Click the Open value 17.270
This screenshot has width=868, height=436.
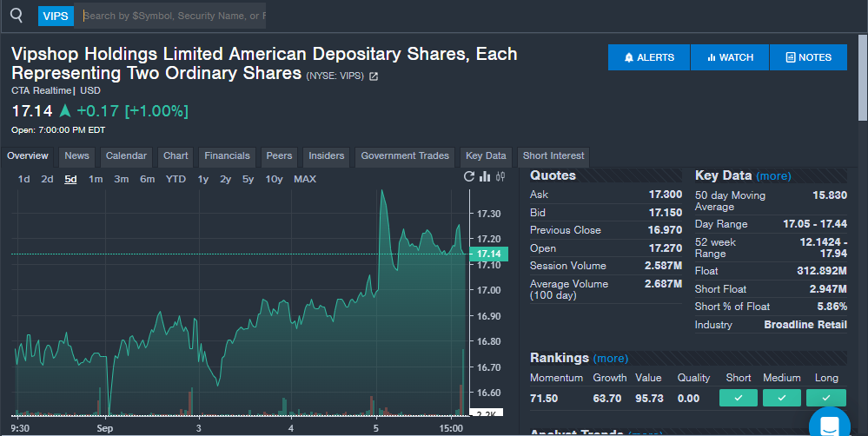[666, 248]
